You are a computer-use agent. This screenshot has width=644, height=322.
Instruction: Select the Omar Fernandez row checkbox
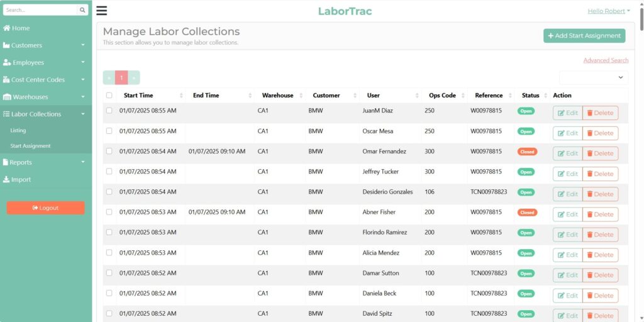109,152
